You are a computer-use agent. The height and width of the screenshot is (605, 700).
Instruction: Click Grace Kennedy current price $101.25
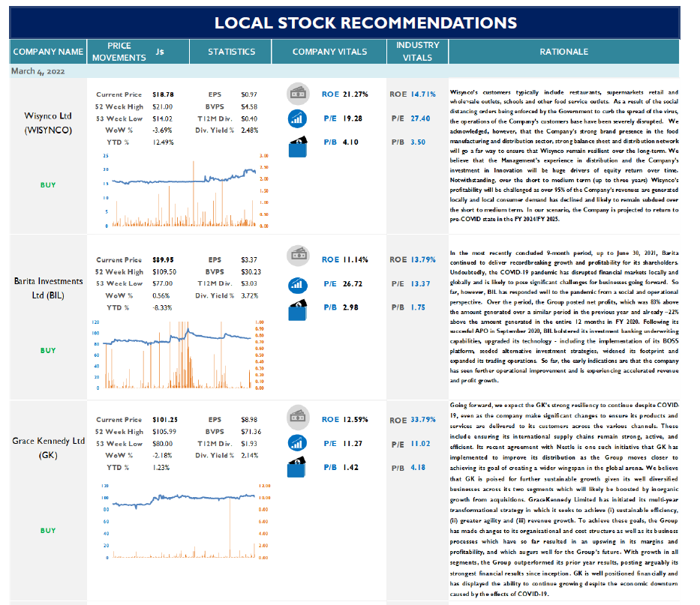tap(165, 420)
